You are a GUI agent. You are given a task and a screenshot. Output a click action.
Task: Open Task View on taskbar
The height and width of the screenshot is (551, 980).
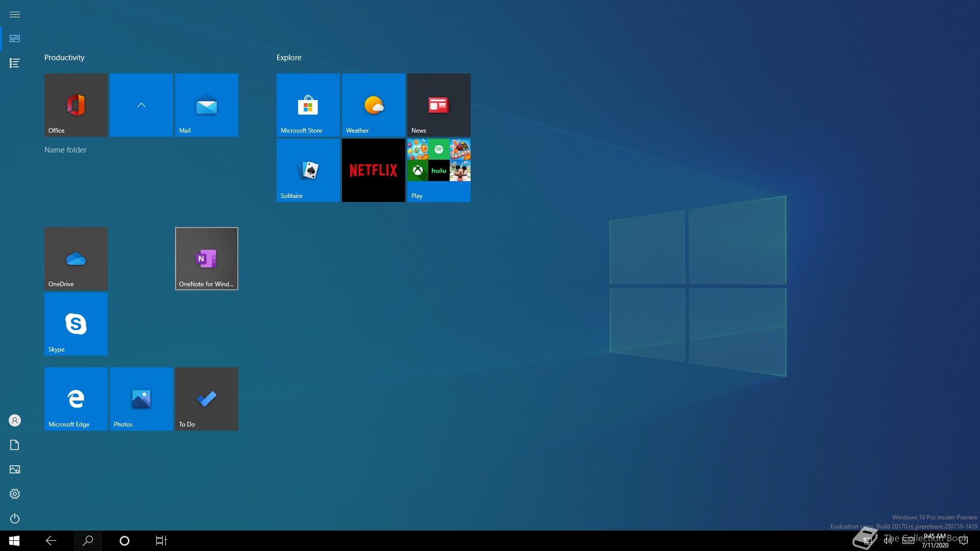pos(161,541)
